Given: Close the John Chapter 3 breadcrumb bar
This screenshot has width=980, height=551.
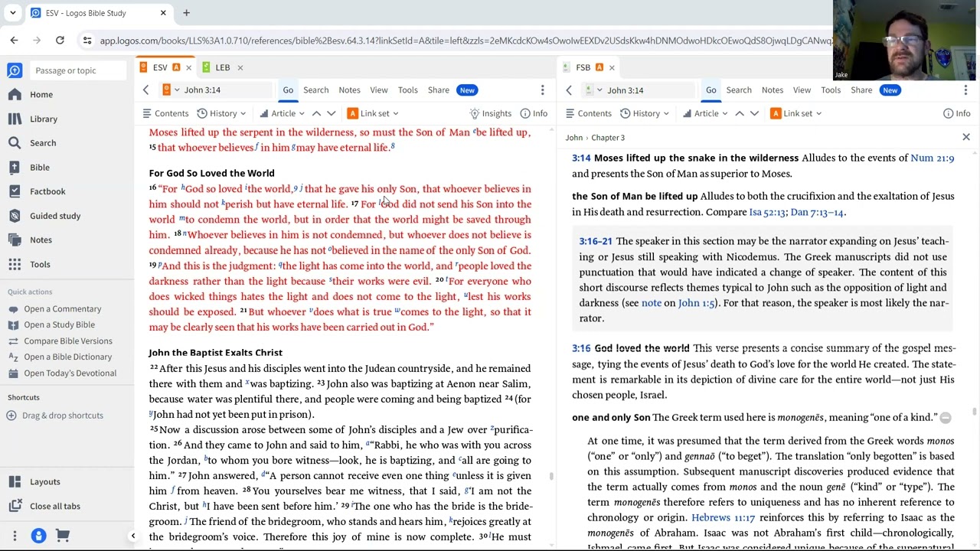Looking at the screenshot, I should tap(965, 138).
